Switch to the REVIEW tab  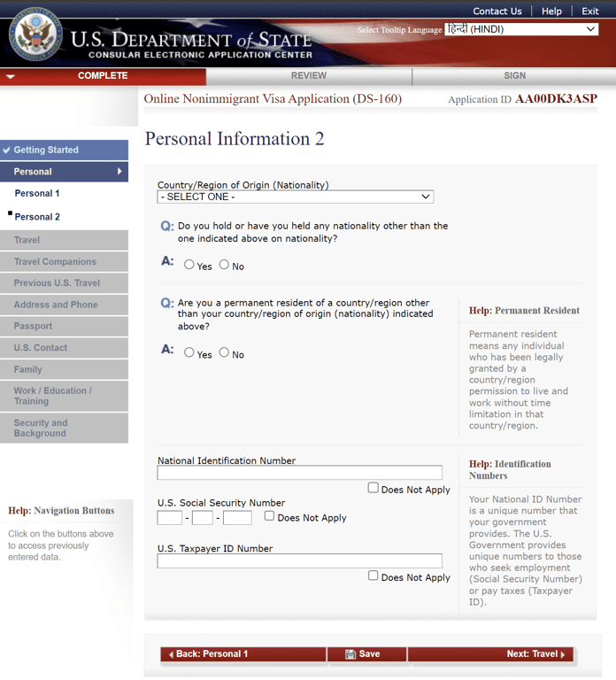(309, 76)
